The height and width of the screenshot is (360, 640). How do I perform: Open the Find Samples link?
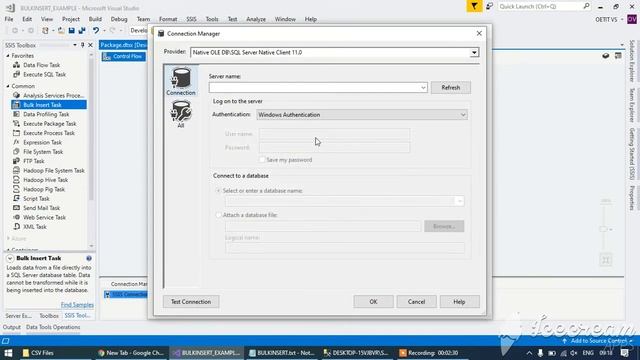click(77, 305)
